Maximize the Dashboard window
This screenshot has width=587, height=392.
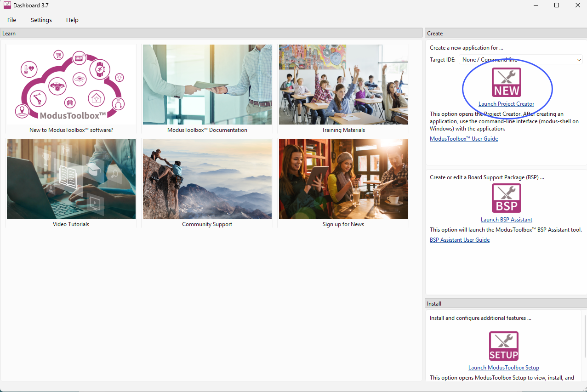[557, 6]
